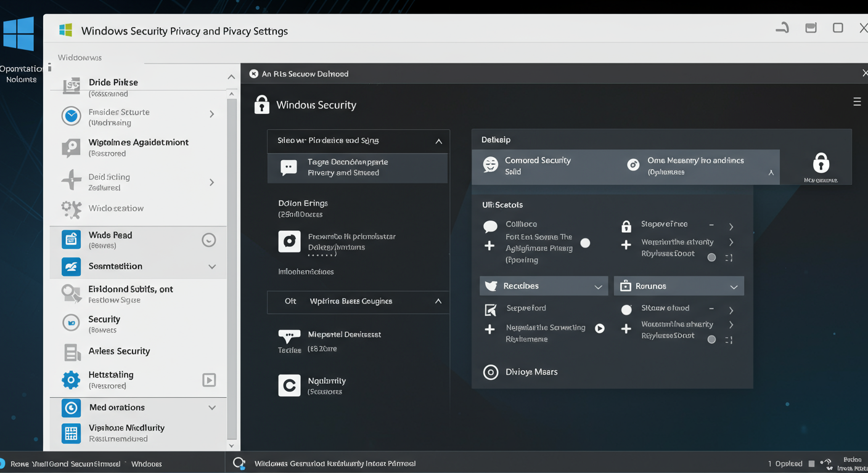868x473 pixels.
Task: Click the camera icon near Prscwmte
Action: click(289, 242)
